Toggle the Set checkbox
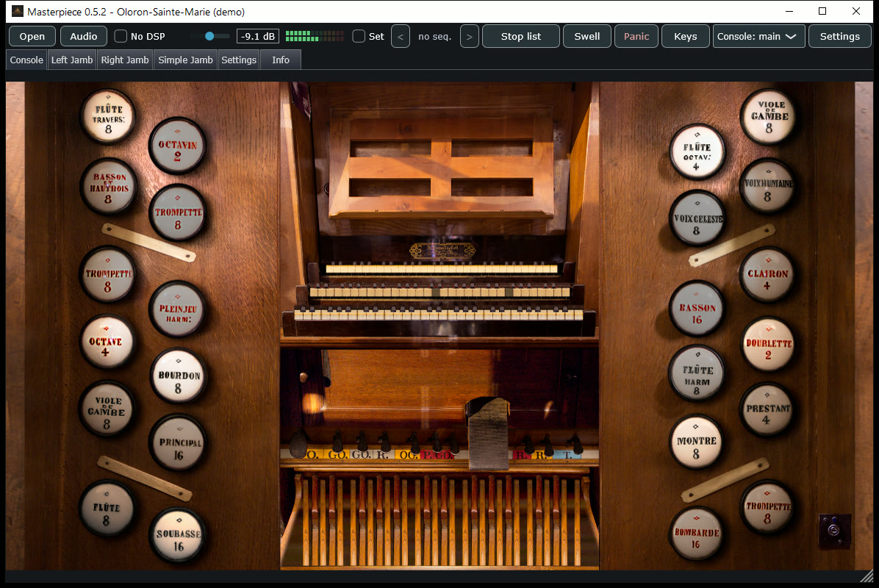The width and height of the screenshot is (879, 588). coord(359,37)
